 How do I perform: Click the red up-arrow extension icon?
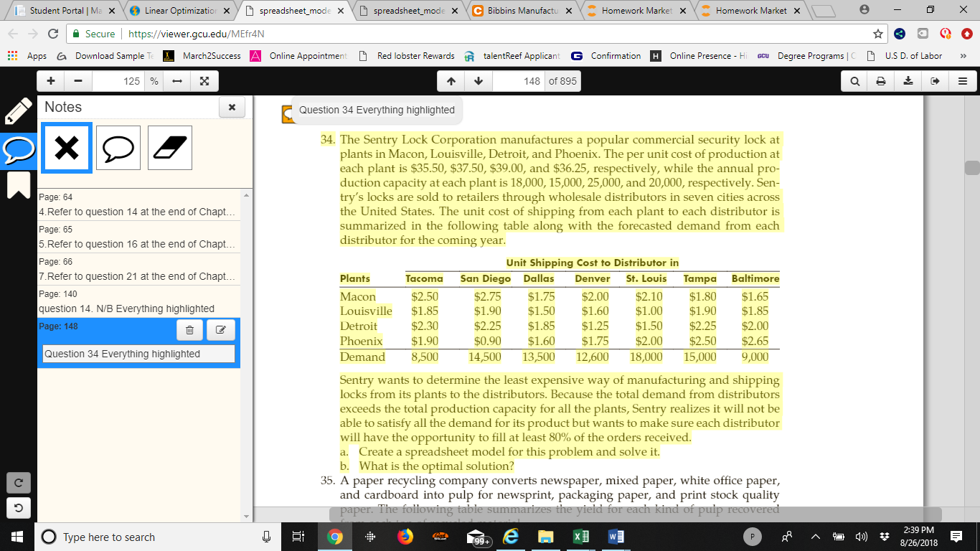[x=966, y=34]
